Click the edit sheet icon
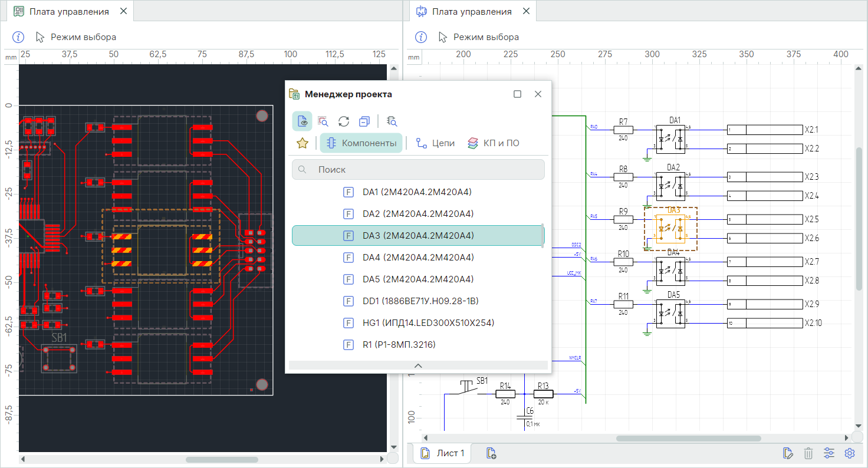This screenshot has height=468, width=868. 787,453
